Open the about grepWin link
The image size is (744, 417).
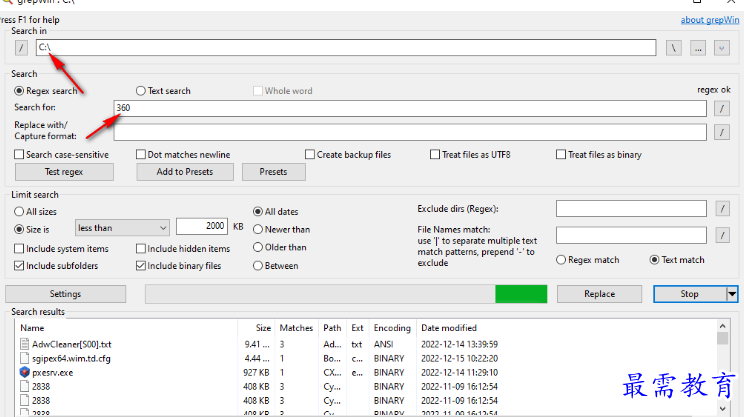(x=709, y=20)
